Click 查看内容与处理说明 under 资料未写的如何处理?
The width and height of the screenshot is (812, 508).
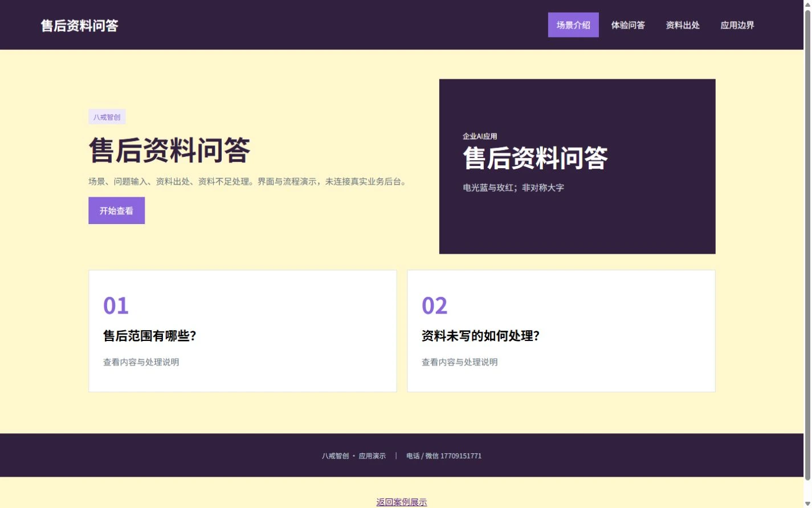460,362
